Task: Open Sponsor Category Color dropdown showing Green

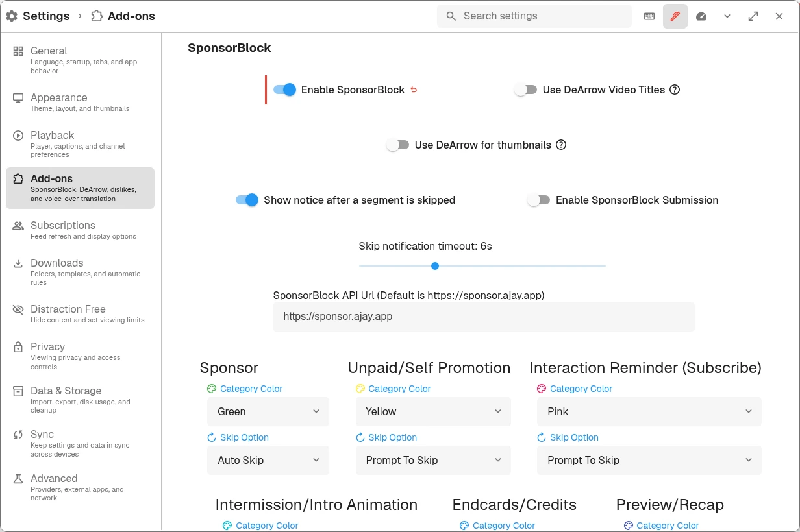Action: (x=268, y=411)
